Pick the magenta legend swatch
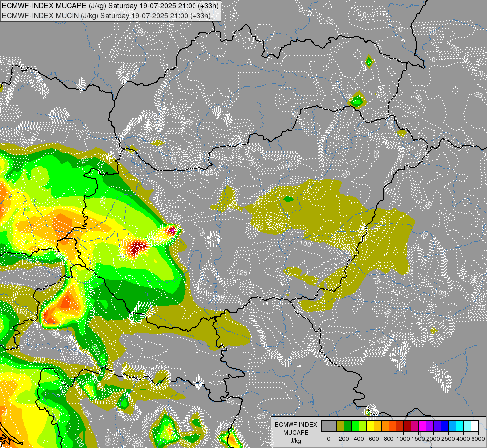487x448 pixels. coord(423,426)
